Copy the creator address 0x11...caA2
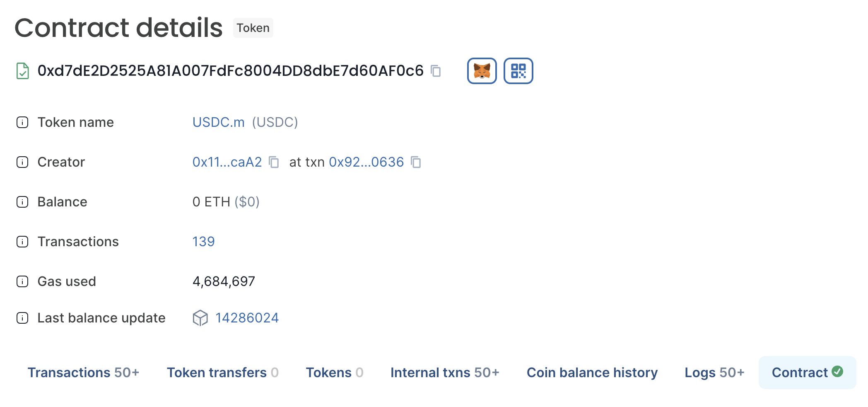The image size is (868, 407). click(x=275, y=162)
